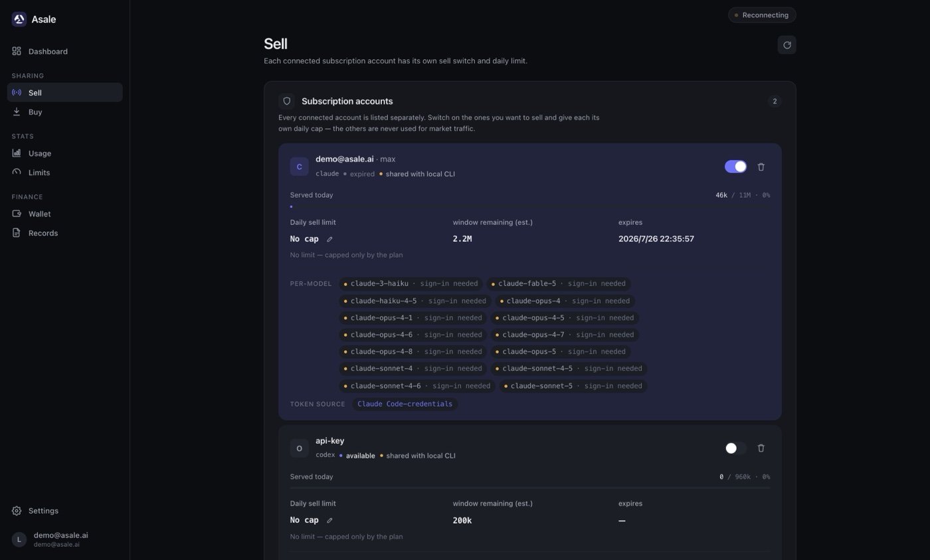930x560 pixels.
Task: Click the Limits gauge icon
Action: click(x=17, y=172)
